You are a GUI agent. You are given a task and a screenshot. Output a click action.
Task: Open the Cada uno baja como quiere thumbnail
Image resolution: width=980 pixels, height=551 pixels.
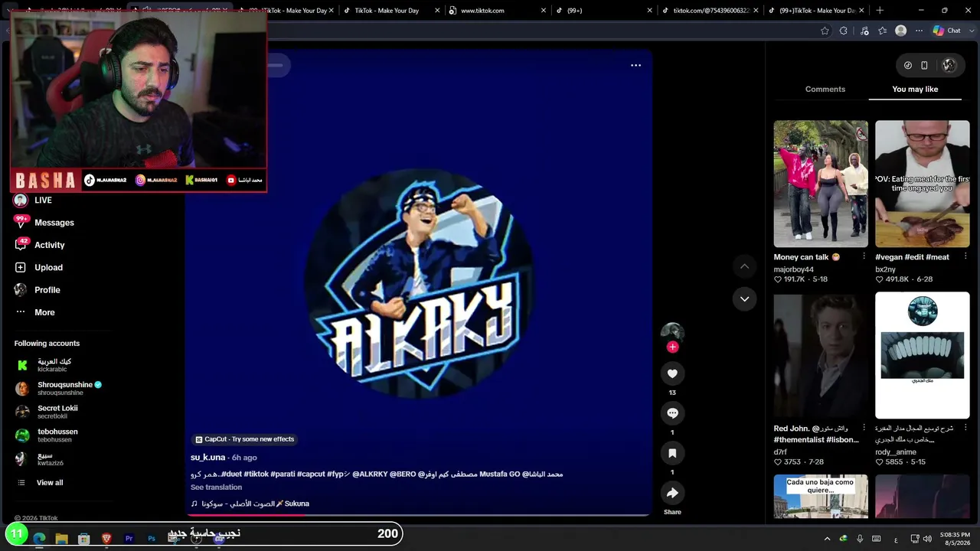pos(821,497)
